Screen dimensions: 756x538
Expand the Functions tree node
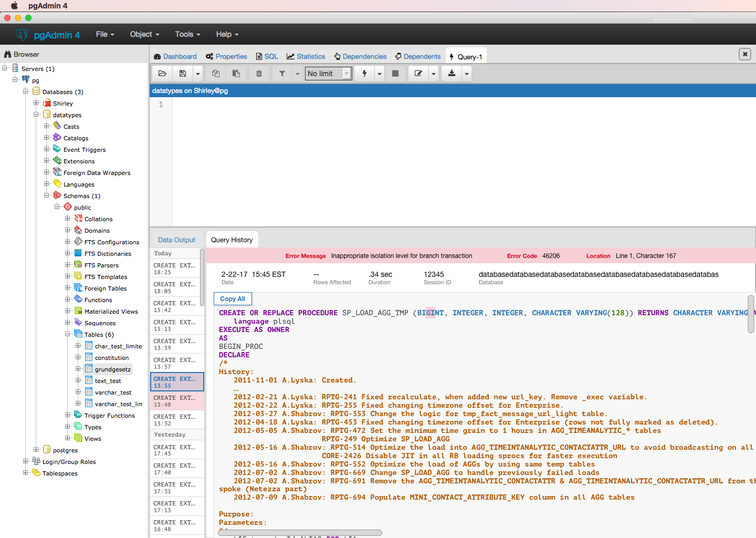(x=68, y=299)
